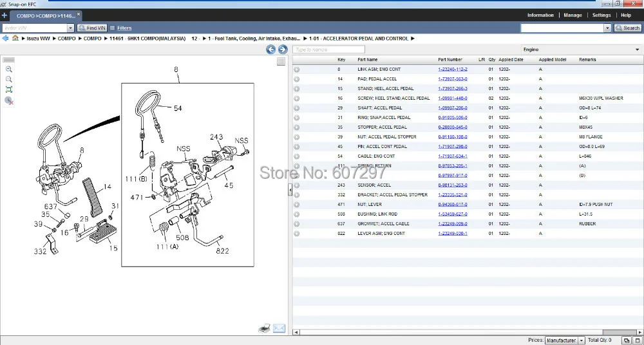
Task: Open the Settings menu
Action: click(601, 15)
